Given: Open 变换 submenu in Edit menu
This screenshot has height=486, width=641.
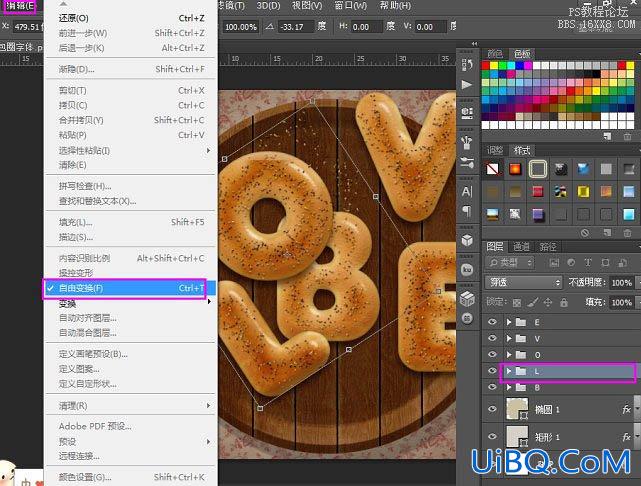Looking at the screenshot, I should click(x=130, y=303).
